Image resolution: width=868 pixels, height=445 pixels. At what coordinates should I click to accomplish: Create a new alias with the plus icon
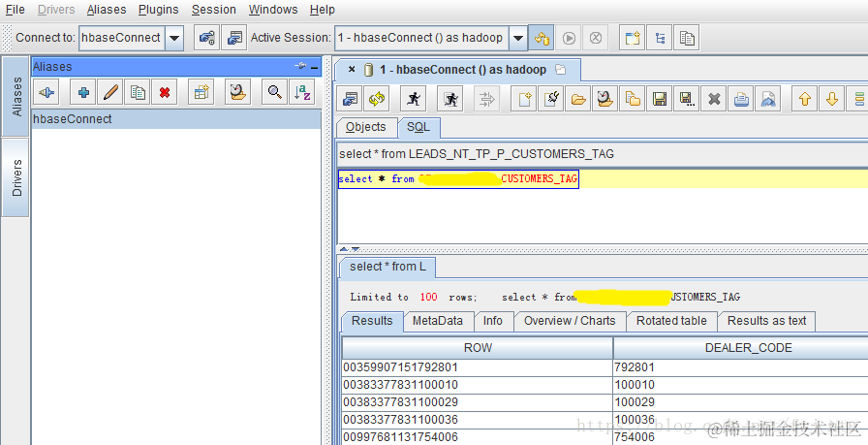83,92
